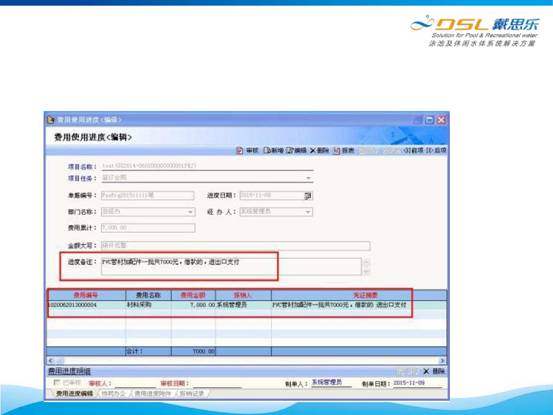Go to previous record with 前项 arrow
This screenshot has height=415, width=553.
coord(413,151)
